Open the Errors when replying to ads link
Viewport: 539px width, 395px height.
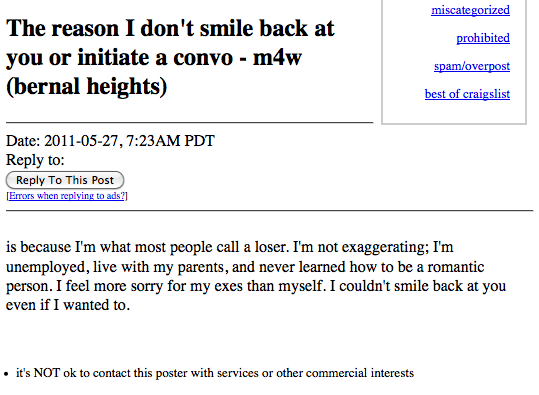point(67,196)
